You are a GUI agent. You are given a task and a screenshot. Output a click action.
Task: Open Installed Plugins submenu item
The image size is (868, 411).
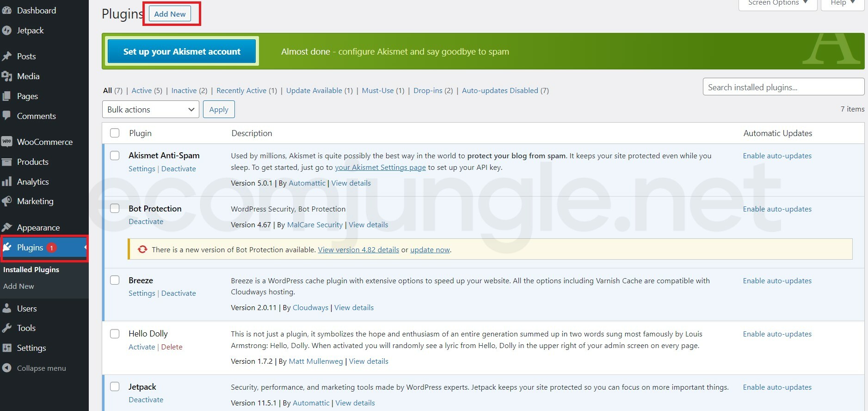[x=31, y=270]
